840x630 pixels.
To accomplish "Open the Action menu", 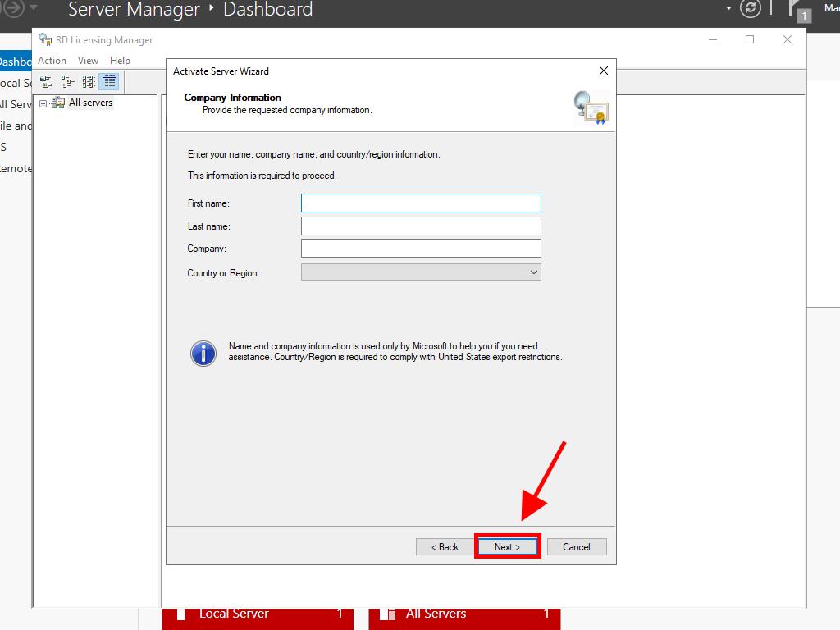I will click(52, 61).
